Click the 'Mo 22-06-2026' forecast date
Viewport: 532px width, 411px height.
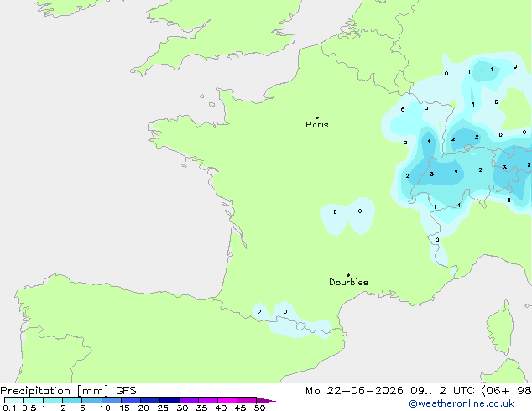pyautogui.click(x=354, y=391)
